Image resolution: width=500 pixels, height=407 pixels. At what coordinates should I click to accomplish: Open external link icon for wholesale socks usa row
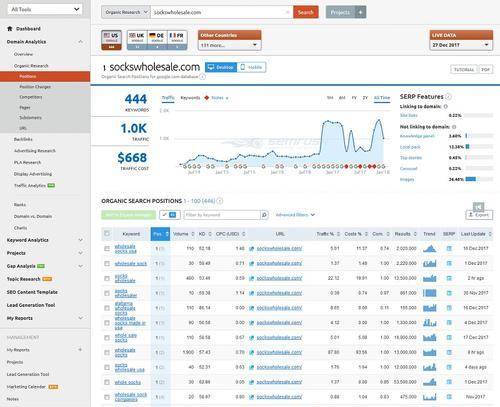click(x=252, y=249)
